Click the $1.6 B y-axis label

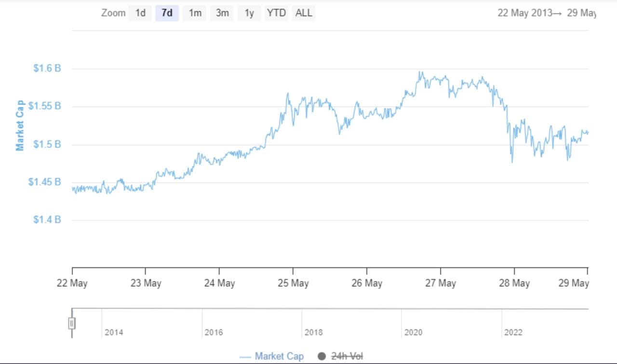click(47, 68)
